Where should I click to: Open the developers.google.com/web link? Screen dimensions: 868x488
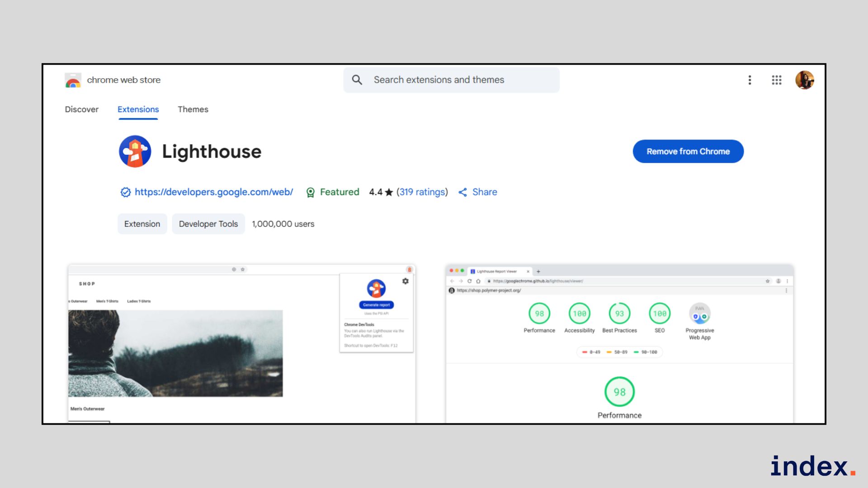click(x=214, y=192)
